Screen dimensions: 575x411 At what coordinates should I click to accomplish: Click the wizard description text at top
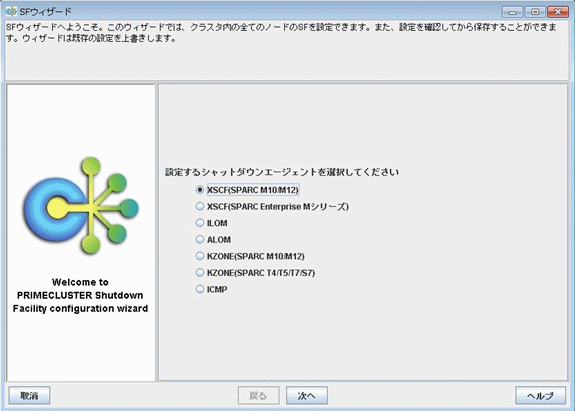(x=282, y=33)
